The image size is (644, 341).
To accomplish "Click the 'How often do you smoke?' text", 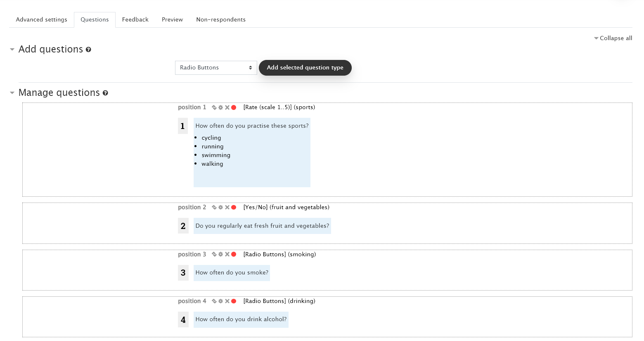I will (x=232, y=272).
